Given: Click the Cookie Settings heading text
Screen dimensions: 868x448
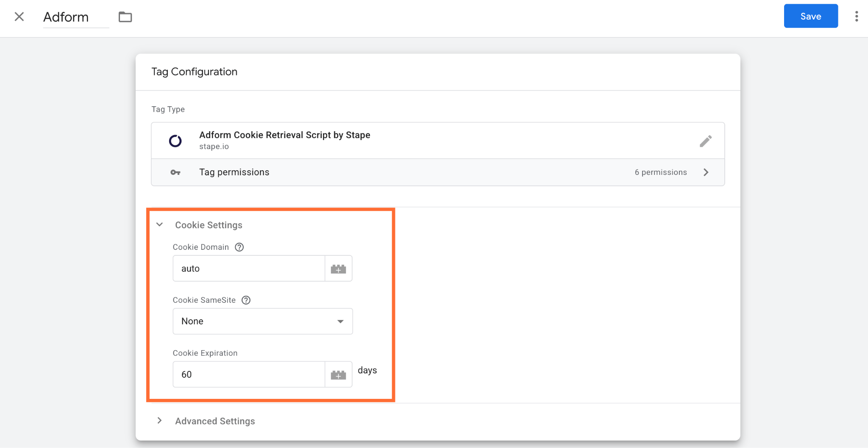Looking at the screenshot, I should point(209,225).
